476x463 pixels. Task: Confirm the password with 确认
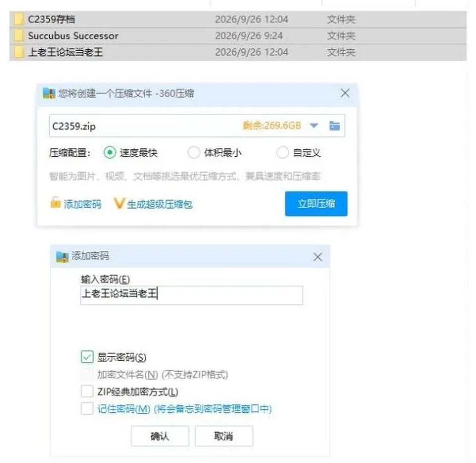click(x=160, y=436)
